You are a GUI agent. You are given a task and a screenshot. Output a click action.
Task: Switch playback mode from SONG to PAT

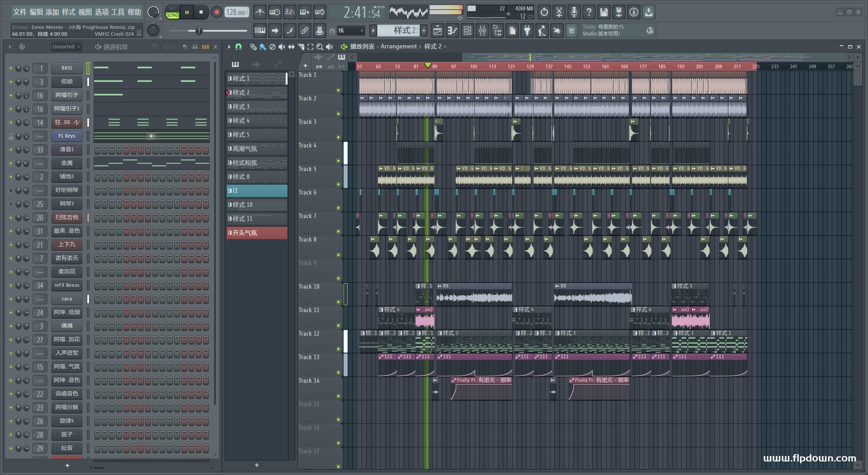tap(172, 8)
